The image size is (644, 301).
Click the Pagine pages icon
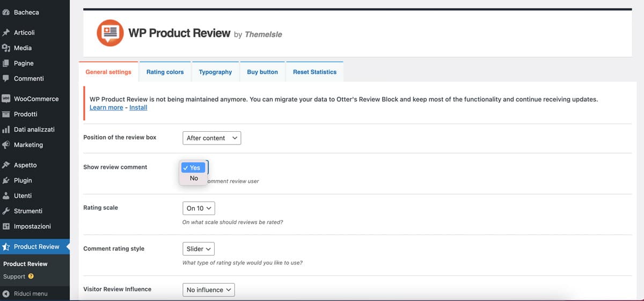coord(6,63)
